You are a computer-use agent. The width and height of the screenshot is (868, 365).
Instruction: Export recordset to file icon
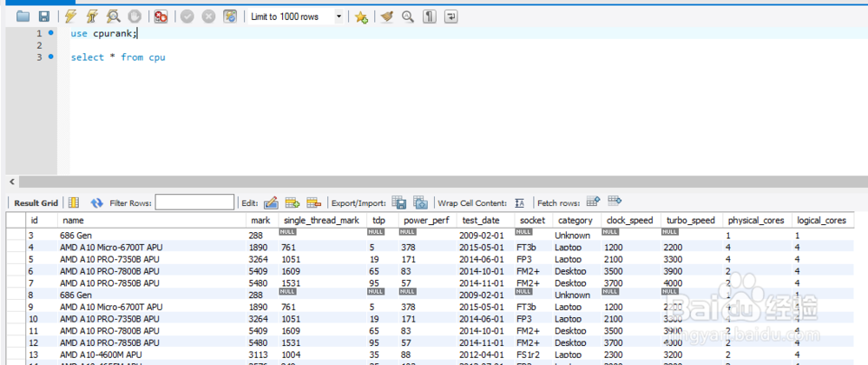coord(399,202)
